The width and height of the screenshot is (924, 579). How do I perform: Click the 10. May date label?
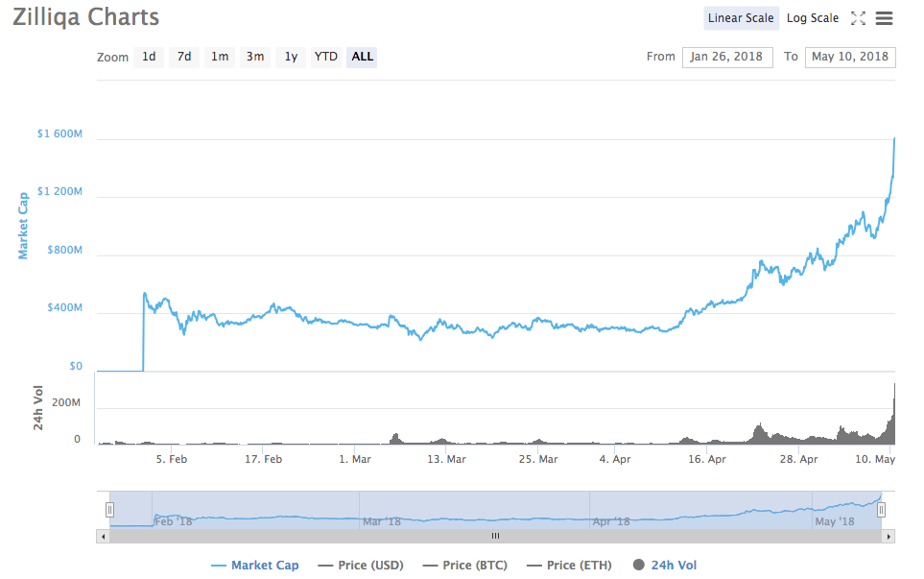875,459
